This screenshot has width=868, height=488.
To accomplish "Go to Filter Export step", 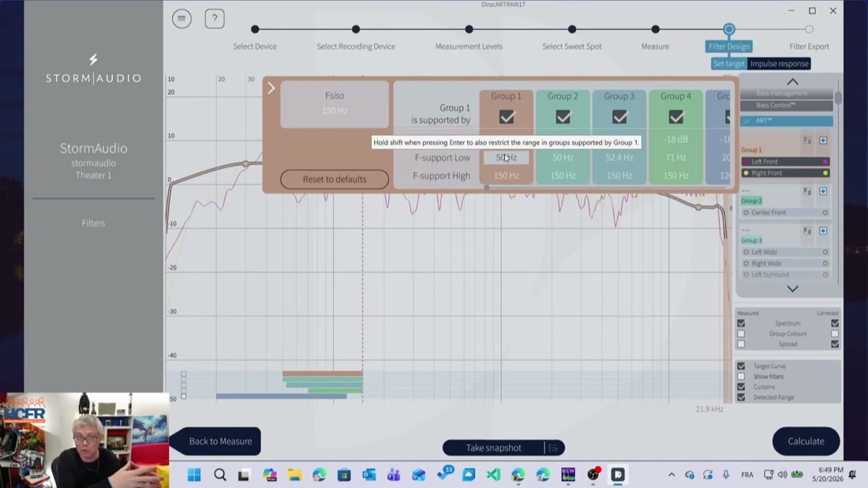I will click(x=810, y=29).
